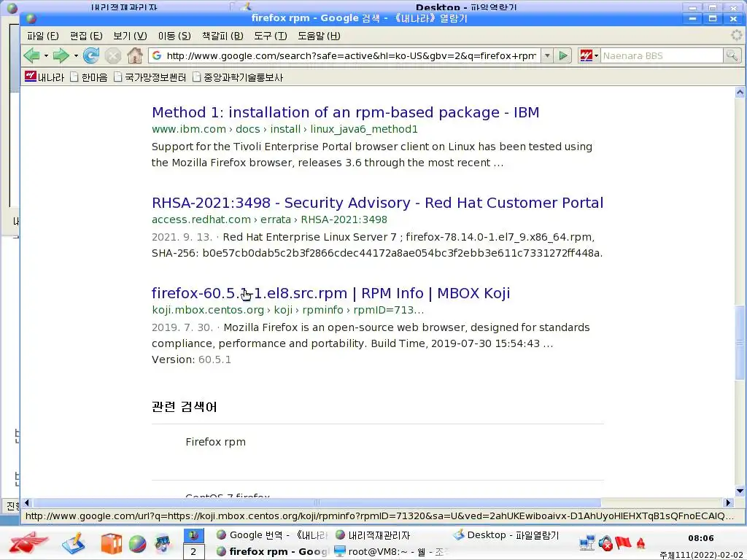
Task: Open the 책갈피 (B) bookmarks menu
Action: [222, 36]
